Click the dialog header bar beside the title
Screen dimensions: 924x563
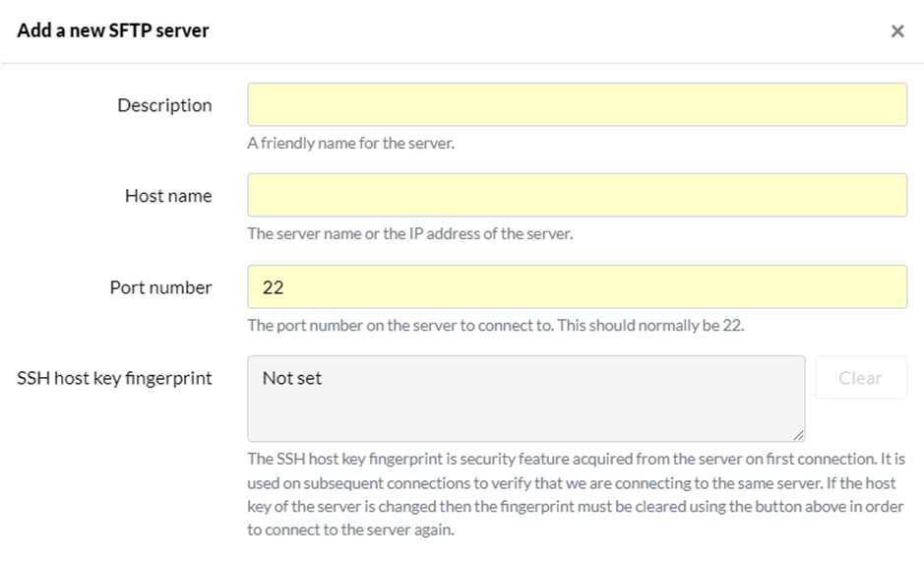coord(548,31)
